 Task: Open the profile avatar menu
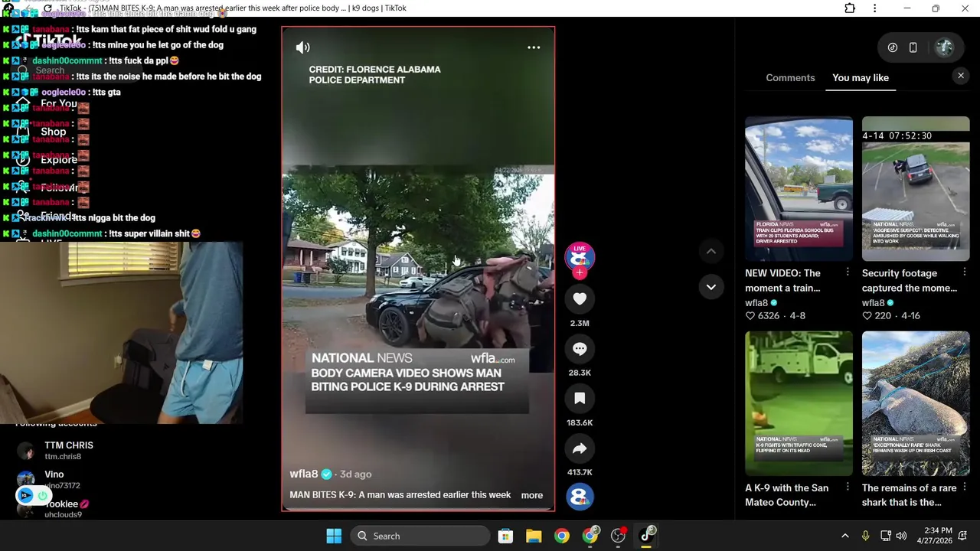coord(945,47)
